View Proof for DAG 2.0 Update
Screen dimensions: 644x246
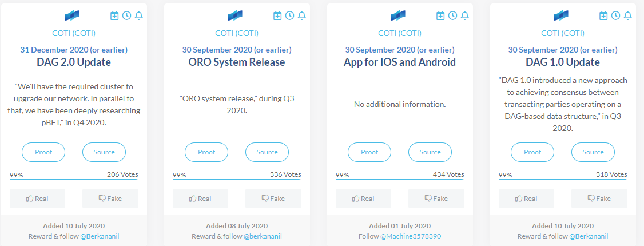[x=43, y=152]
